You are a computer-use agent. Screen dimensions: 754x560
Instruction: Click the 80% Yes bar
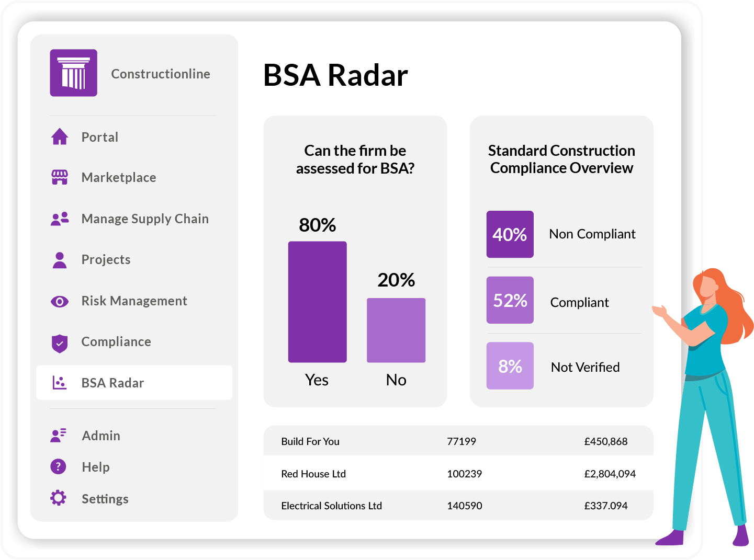[318, 302]
